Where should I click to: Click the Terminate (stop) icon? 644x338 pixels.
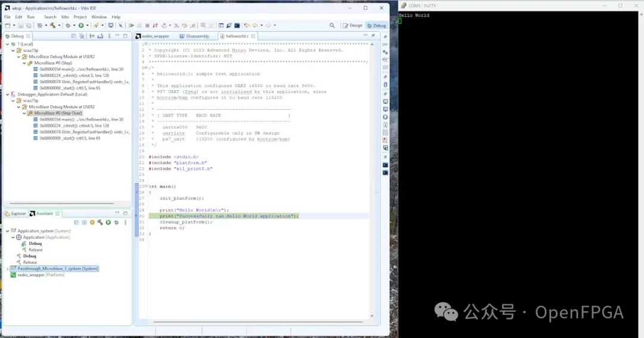(147, 26)
